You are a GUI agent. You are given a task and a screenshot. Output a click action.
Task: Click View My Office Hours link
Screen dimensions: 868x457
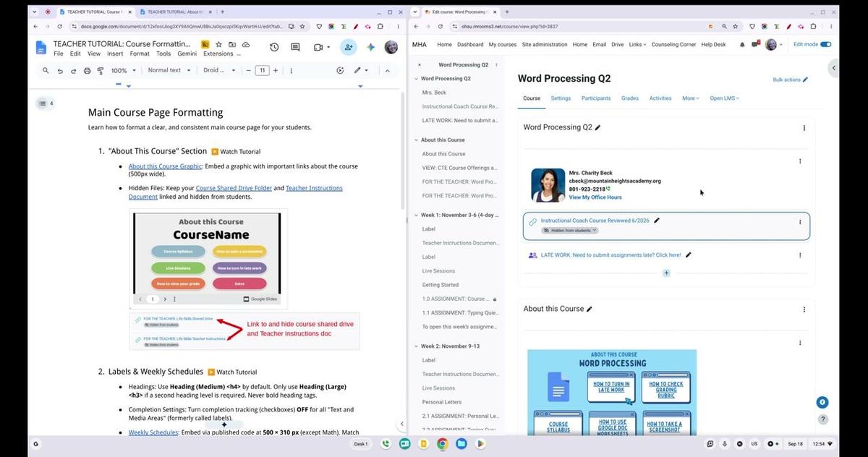595,197
